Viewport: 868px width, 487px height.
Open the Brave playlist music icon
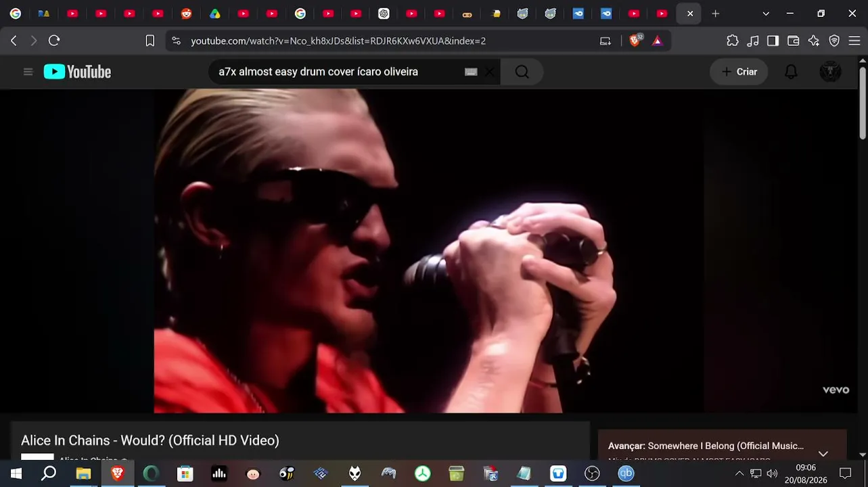753,41
